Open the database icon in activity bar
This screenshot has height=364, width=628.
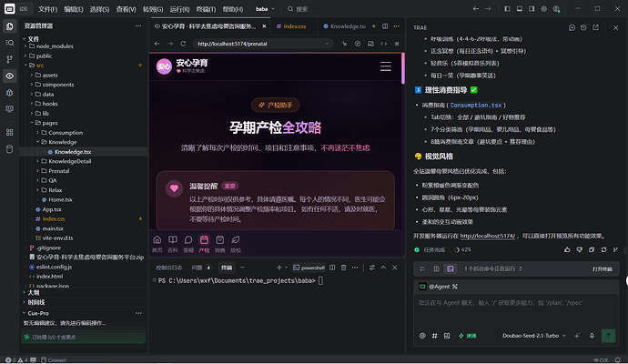point(10,149)
